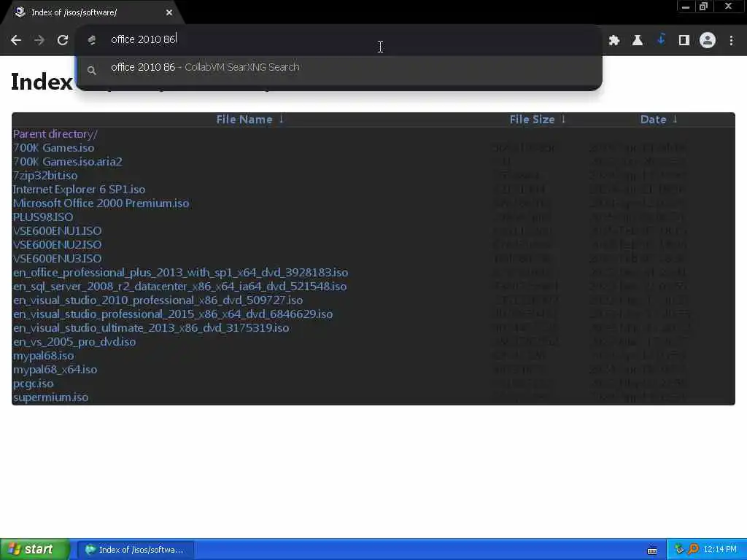Open the Extensions puzzle-piece icon
Image resolution: width=747 pixels, height=560 pixels.
pyautogui.click(x=614, y=41)
